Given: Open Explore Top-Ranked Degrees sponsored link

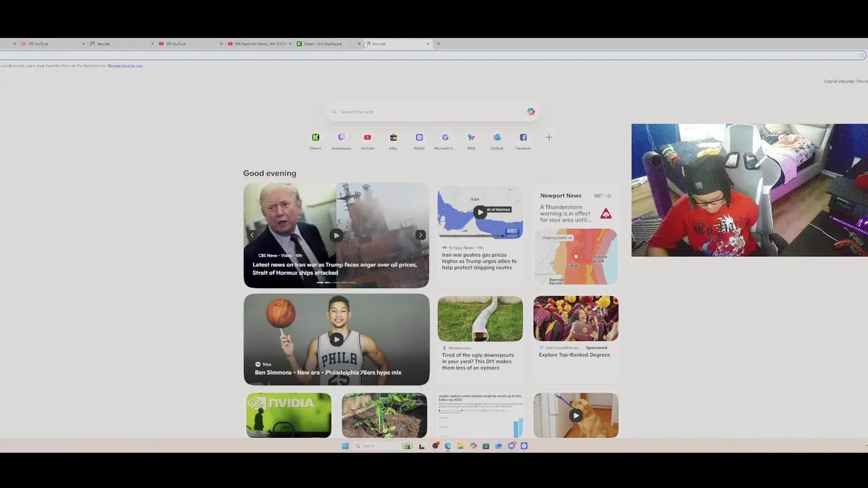Looking at the screenshot, I should [574, 354].
